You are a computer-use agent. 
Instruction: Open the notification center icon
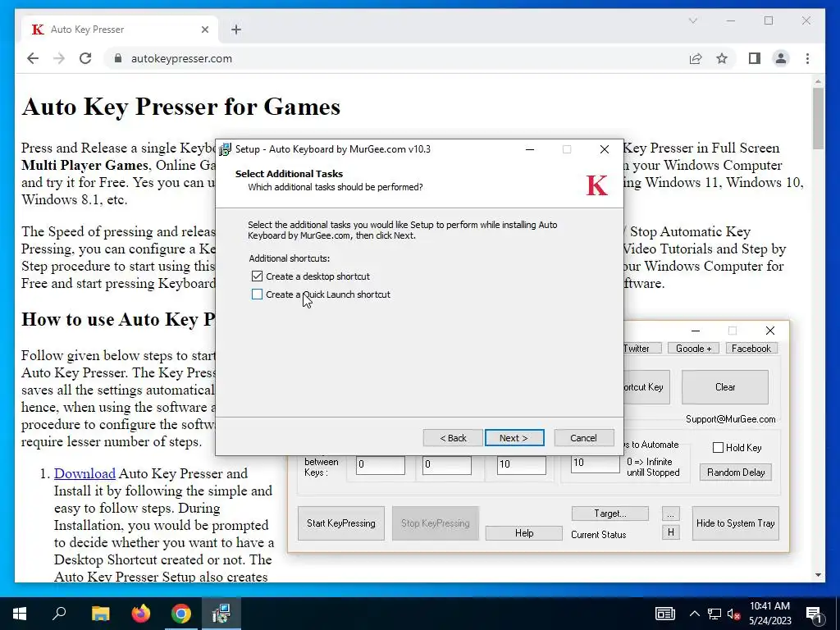(x=815, y=614)
